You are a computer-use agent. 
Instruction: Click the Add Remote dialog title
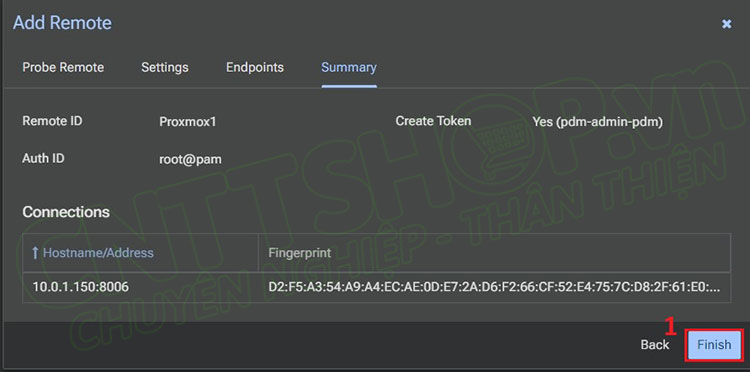coord(62,23)
